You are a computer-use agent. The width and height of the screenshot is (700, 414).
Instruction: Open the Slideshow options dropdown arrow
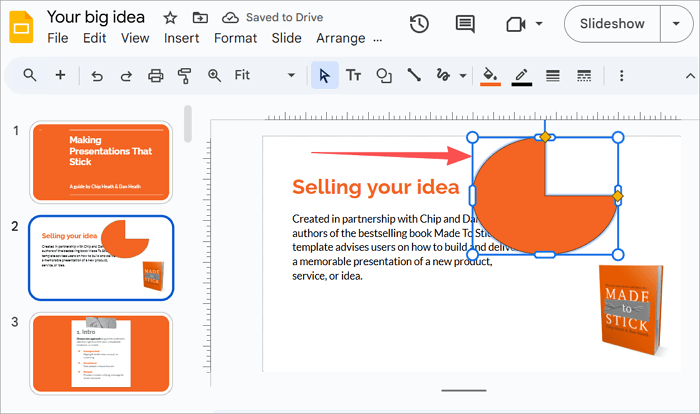point(676,24)
